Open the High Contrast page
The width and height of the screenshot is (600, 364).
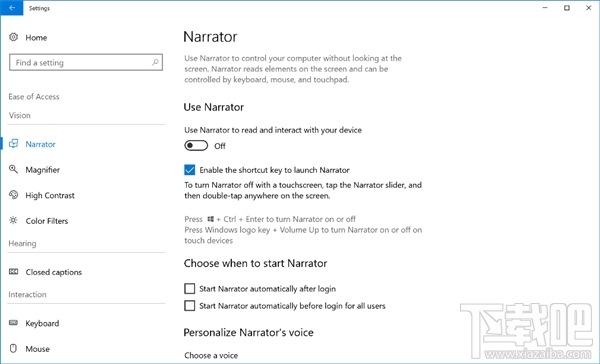[50, 195]
